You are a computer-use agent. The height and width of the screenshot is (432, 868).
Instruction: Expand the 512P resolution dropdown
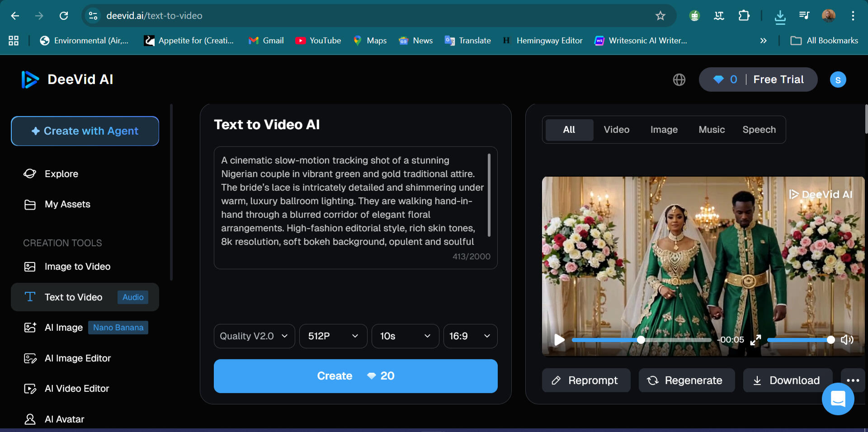333,336
